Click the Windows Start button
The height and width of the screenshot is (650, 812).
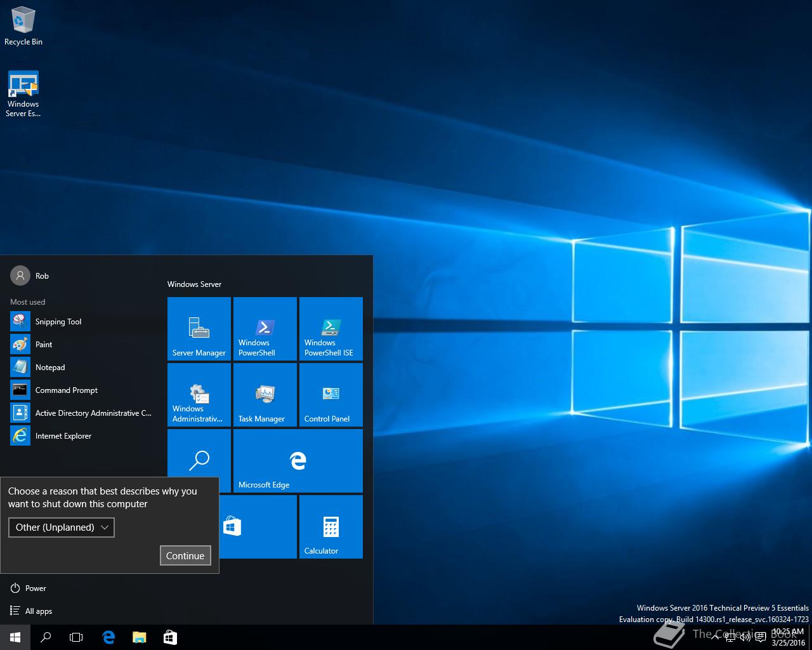coord(15,637)
